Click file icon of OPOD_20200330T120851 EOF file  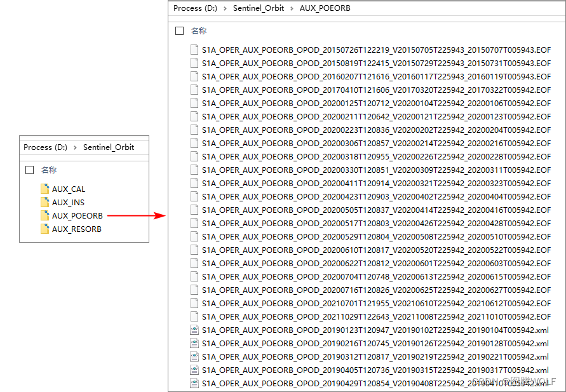pos(194,170)
